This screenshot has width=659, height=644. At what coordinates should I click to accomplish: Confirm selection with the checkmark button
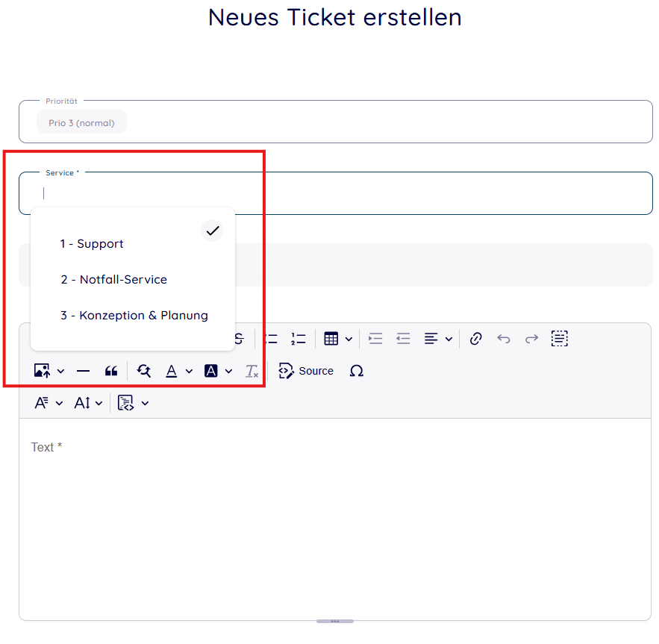[x=212, y=231]
